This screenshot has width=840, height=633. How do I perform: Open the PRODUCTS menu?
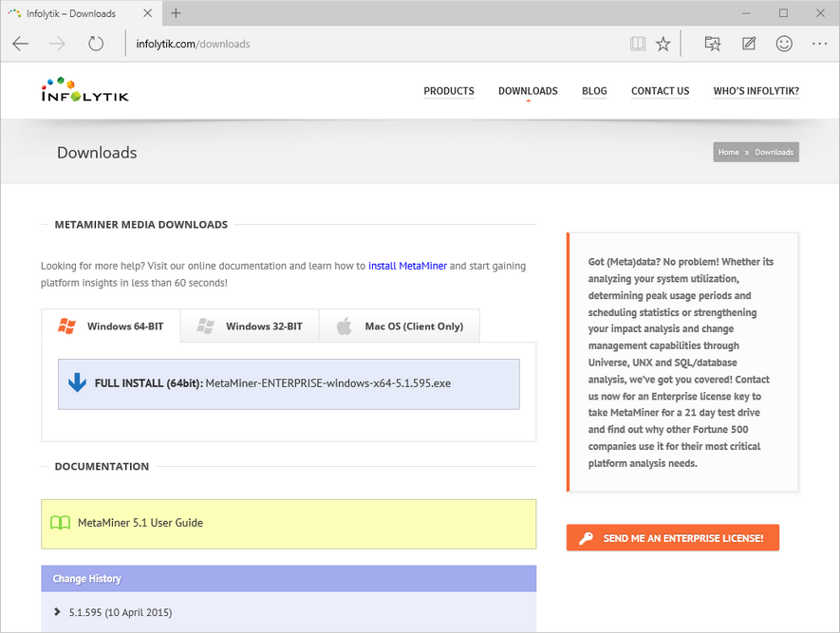(449, 91)
